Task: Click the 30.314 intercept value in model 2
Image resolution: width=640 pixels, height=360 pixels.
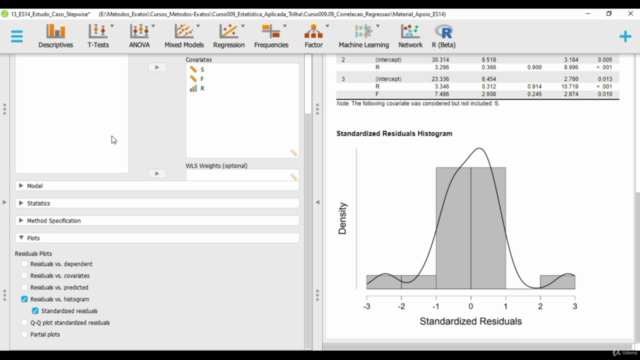Action: click(x=440, y=60)
